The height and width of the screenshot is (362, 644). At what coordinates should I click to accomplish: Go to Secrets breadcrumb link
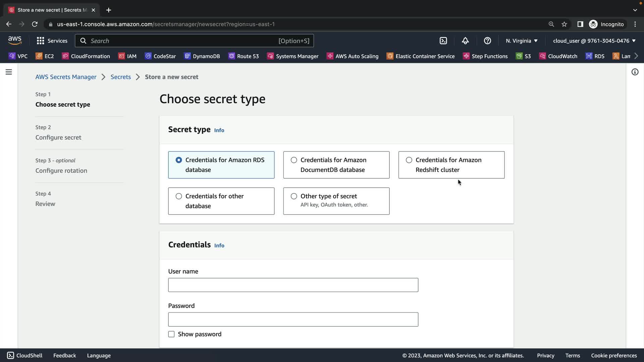[120, 77]
